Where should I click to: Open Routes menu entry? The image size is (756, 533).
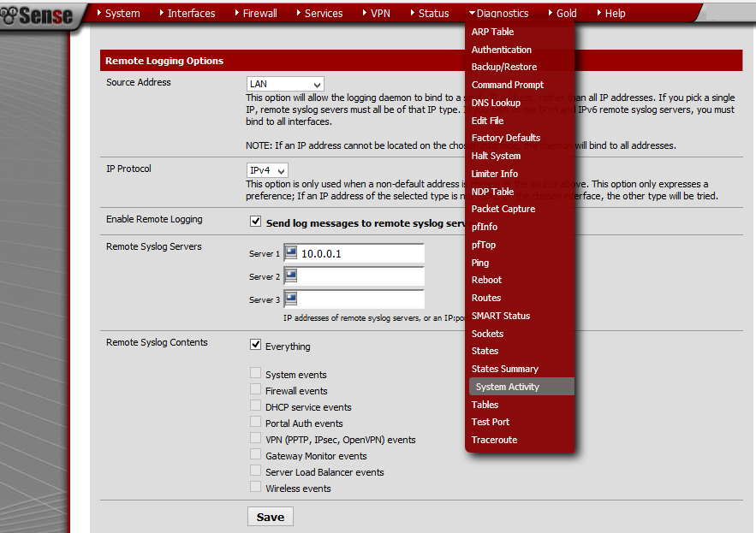click(x=486, y=298)
